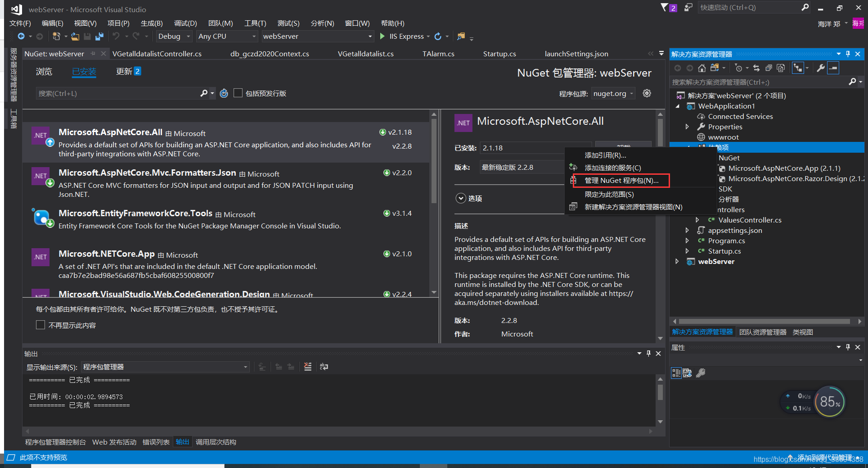Open the 工具(T) menu
868x468 pixels.
coord(255,23)
